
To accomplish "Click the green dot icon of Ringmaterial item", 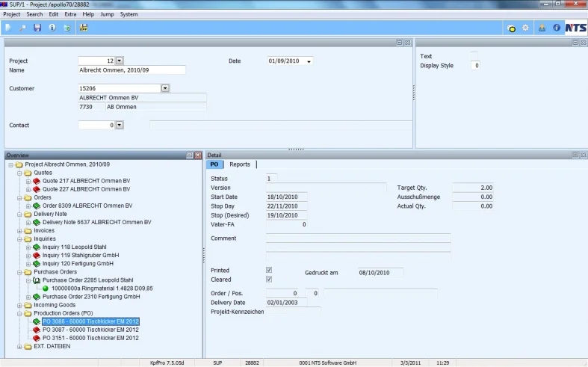I will (46, 289).
